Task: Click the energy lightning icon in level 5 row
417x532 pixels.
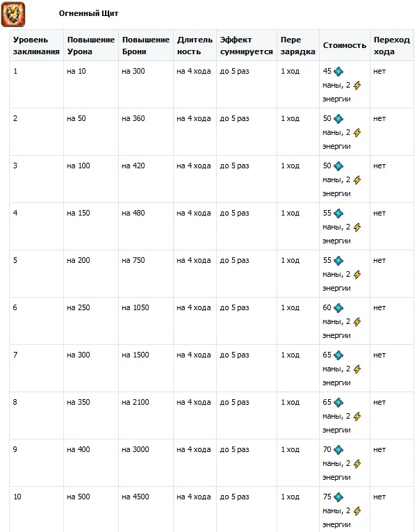Action: (357, 274)
